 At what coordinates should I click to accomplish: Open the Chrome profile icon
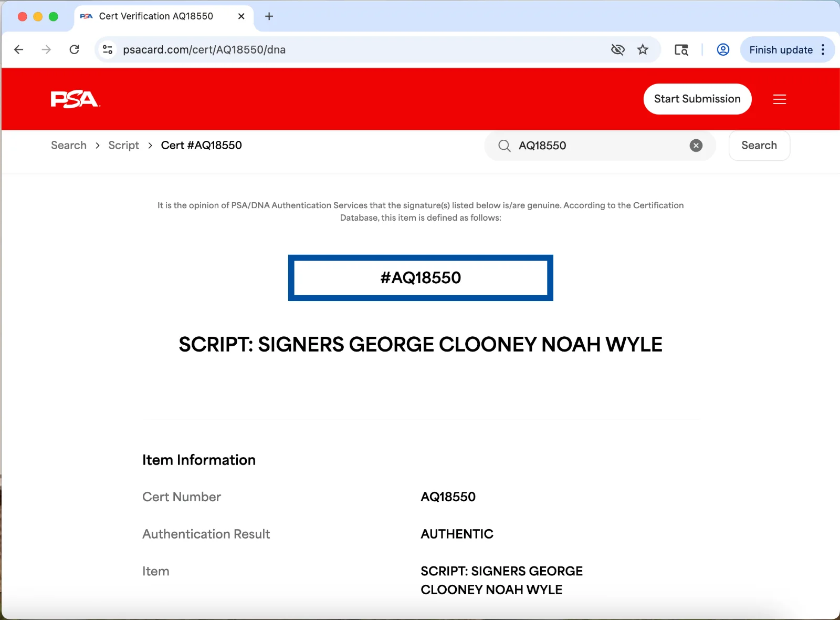[x=723, y=49]
